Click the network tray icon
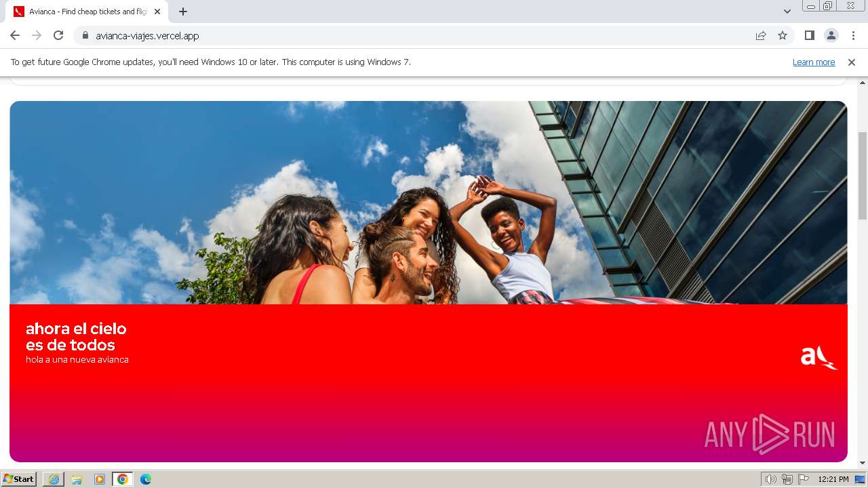 tap(787, 479)
